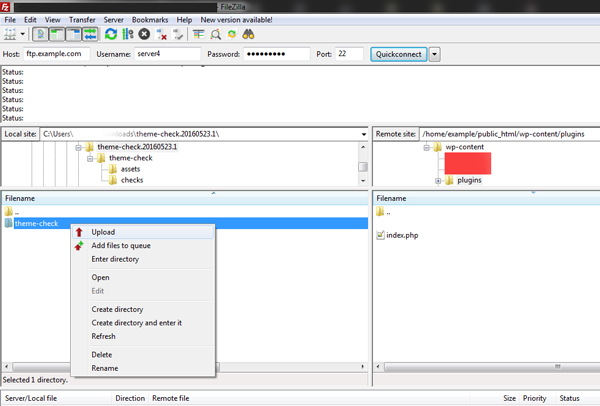The height and width of the screenshot is (406, 600).
Task: Choose Rename from the context menu
Action: (x=143, y=368)
